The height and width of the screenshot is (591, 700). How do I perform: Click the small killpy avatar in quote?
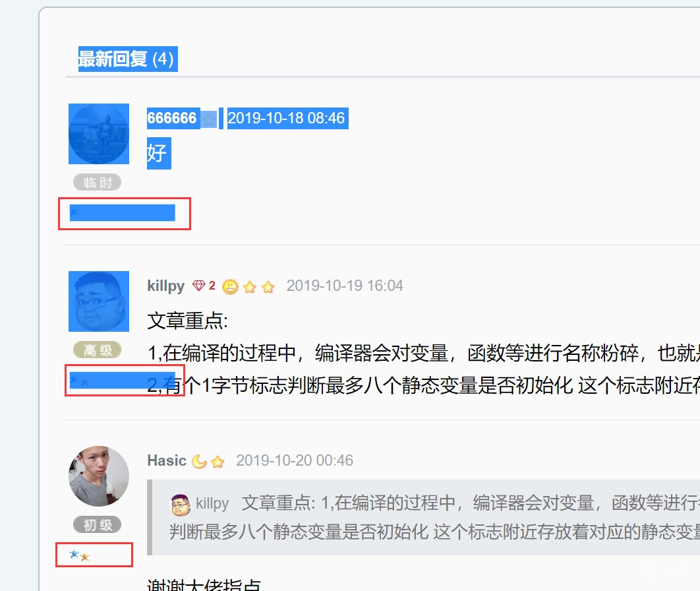181,505
